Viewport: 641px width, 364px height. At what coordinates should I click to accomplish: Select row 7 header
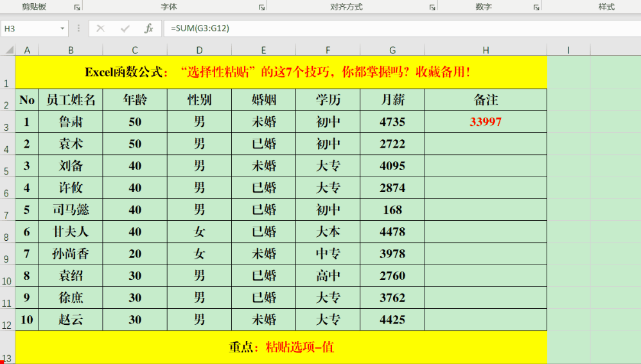[x=7, y=210]
